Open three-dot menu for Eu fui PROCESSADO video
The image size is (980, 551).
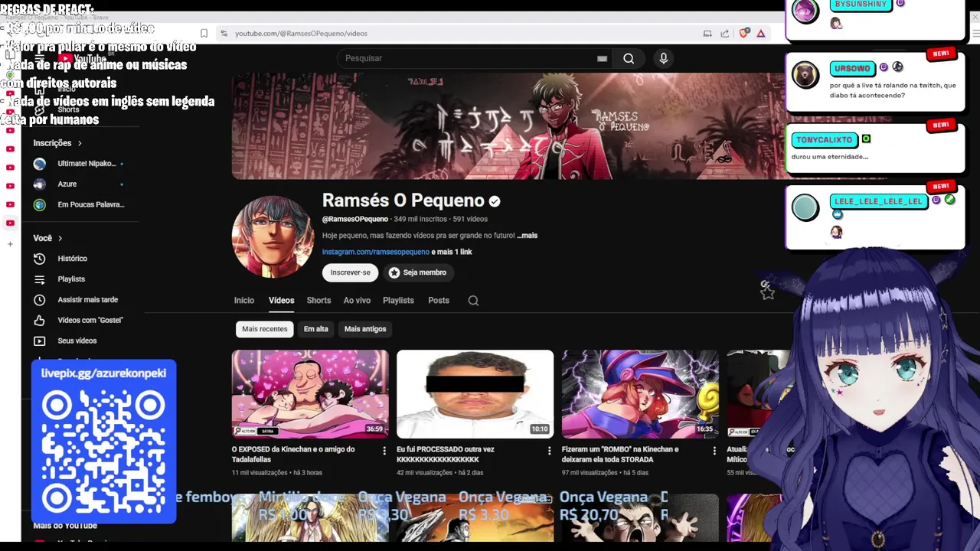549,451
